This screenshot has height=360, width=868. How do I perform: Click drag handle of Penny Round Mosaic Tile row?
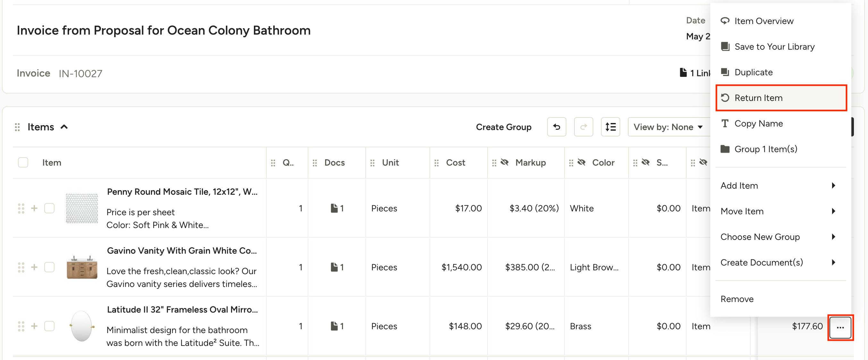point(21,208)
